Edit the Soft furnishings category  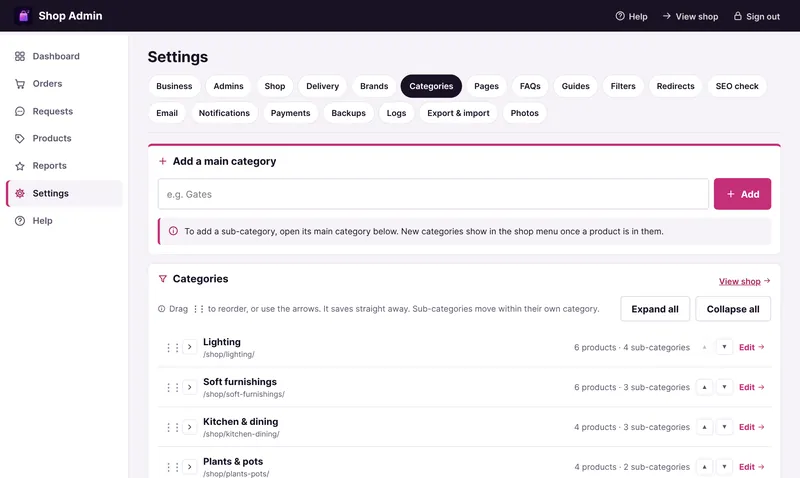click(752, 387)
